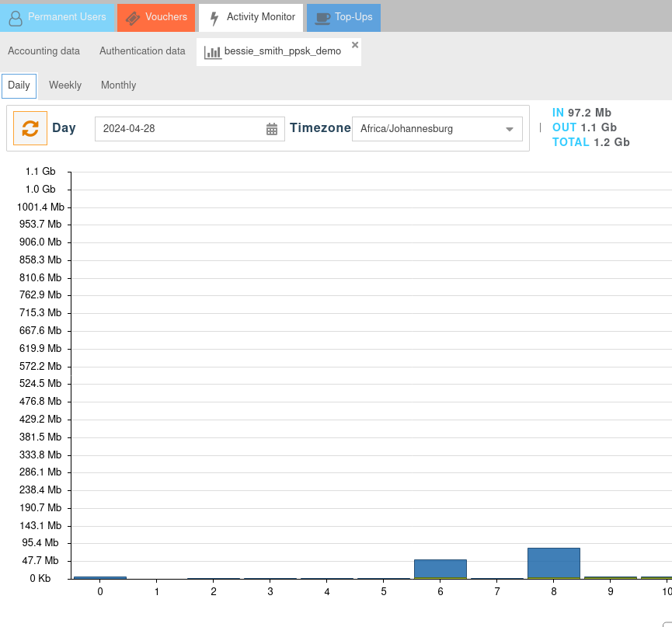Screen dimensions: 672x627
Task: Open the calendar date picker icon
Action: pyautogui.click(x=272, y=129)
